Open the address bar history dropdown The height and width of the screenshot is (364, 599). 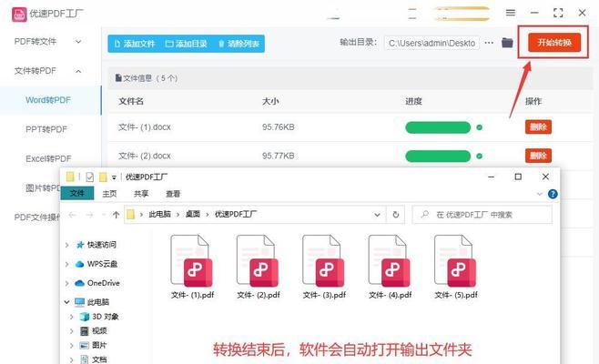pos(377,215)
